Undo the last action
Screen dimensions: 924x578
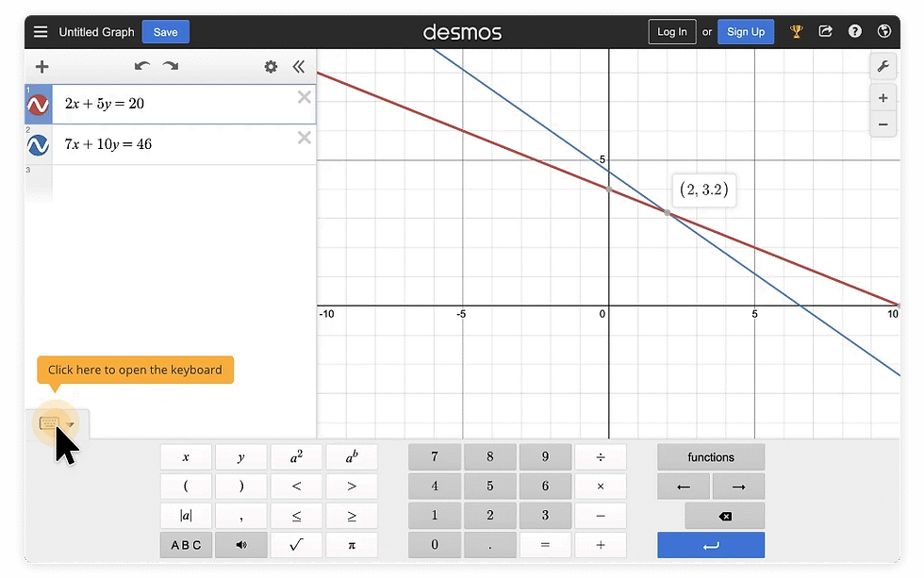point(142,66)
